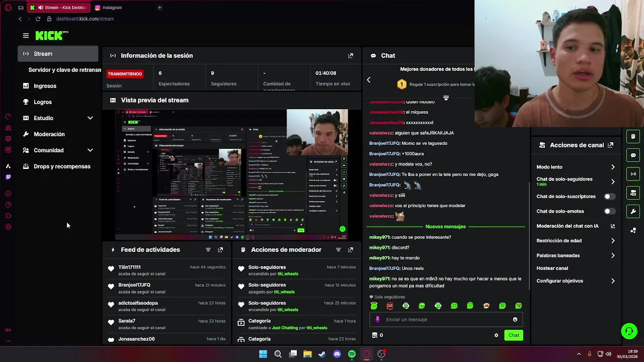644x362 pixels.
Task: Open filter options in Acciones de moderador
Action: click(338, 250)
